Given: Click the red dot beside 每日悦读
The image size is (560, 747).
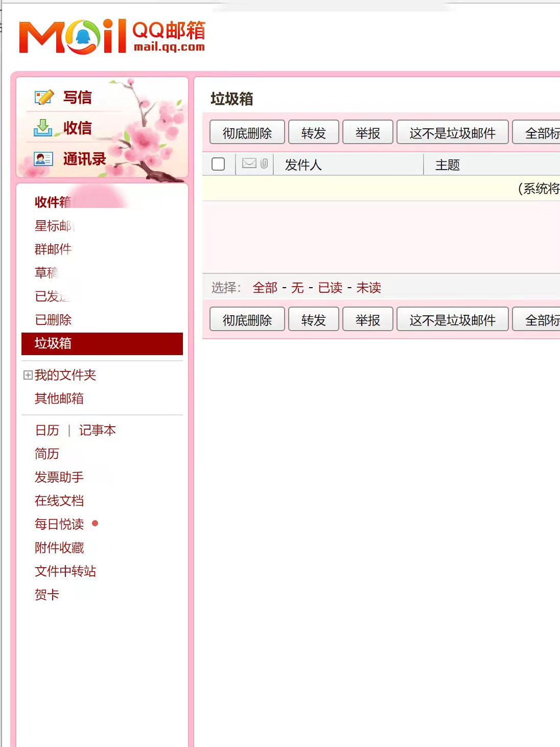Looking at the screenshot, I should click(x=95, y=523).
